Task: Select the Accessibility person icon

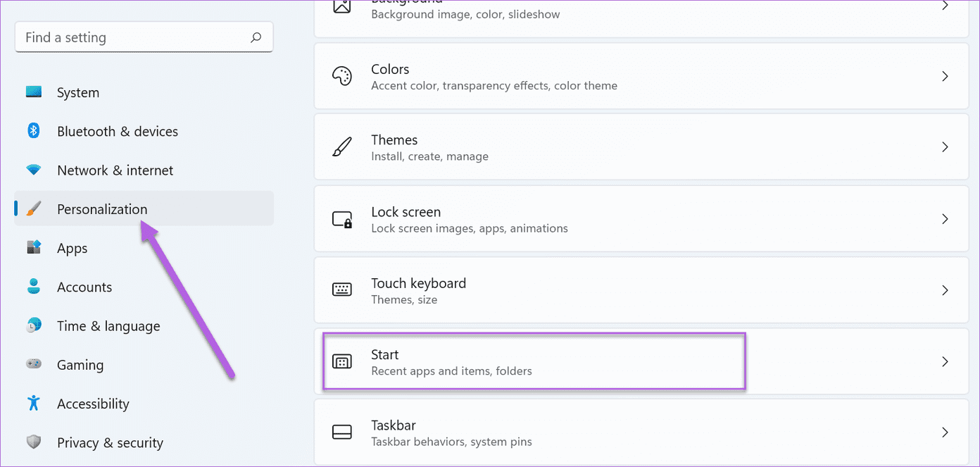Action: (34, 403)
